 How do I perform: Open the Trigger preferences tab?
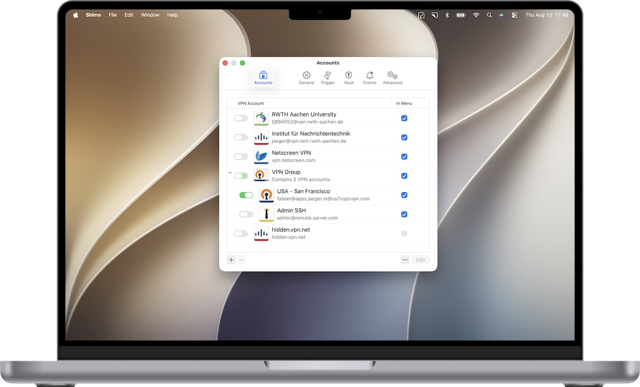[x=327, y=77]
